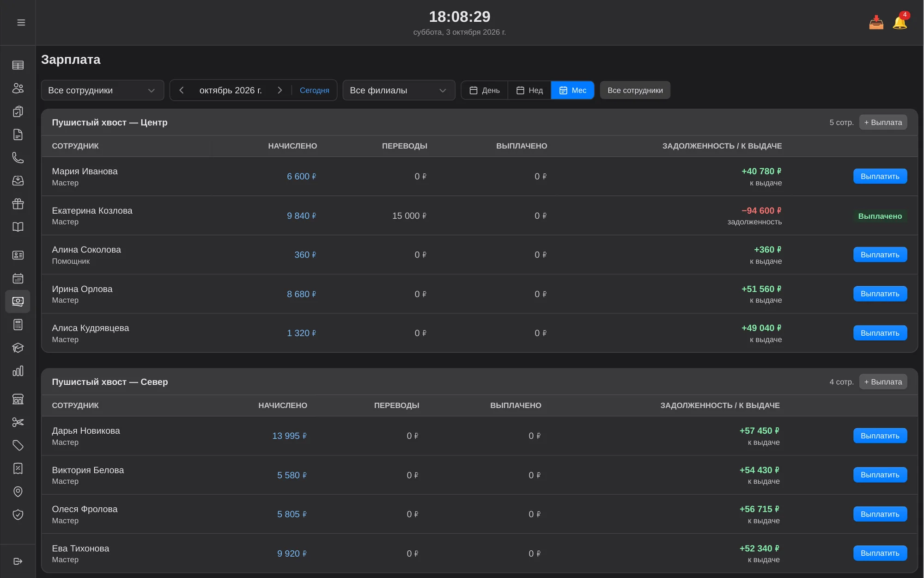
Task: Click 'Выплатить' for Мария Иванова
Action: (880, 176)
